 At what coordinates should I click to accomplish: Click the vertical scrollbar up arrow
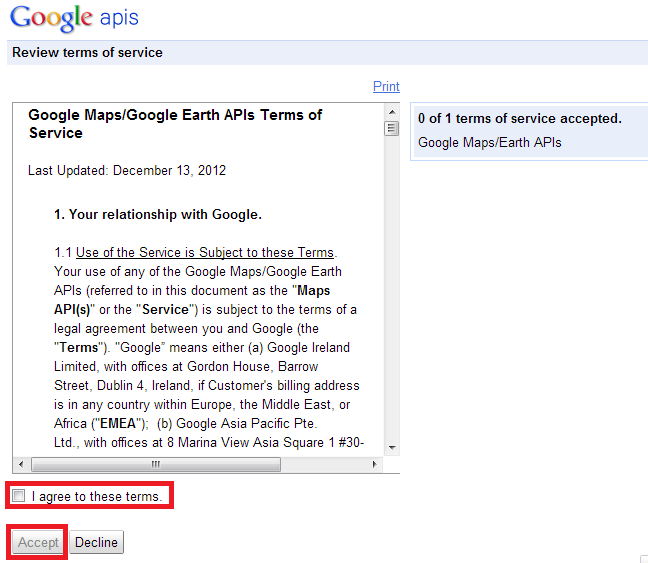(391, 110)
